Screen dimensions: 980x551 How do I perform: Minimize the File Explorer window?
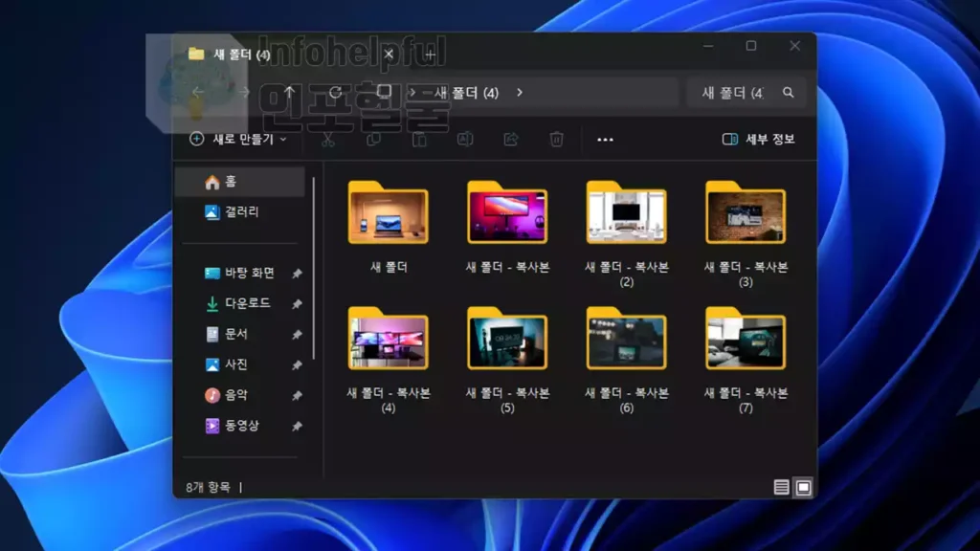tap(708, 46)
